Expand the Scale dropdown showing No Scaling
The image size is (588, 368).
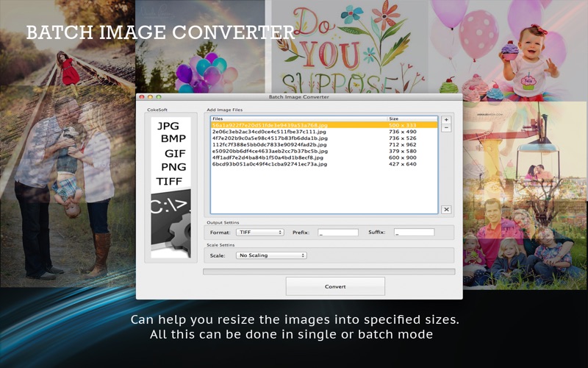point(271,255)
